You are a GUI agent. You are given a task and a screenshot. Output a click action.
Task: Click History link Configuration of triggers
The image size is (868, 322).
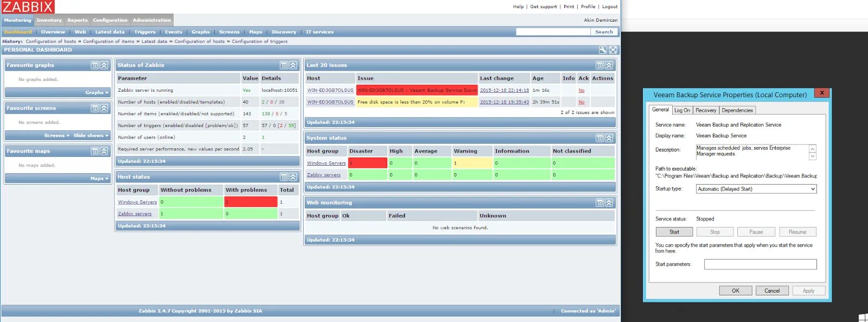click(x=259, y=41)
